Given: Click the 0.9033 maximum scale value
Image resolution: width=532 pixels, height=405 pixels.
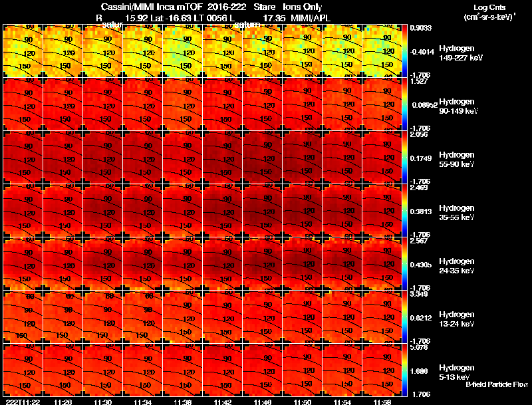Looking at the screenshot, I should pos(421,28).
